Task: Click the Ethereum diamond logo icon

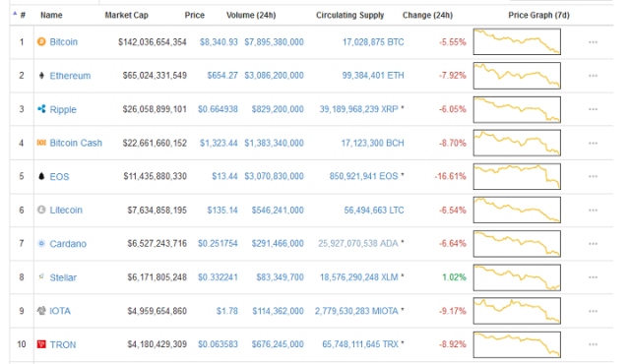Action: click(41, 76)
